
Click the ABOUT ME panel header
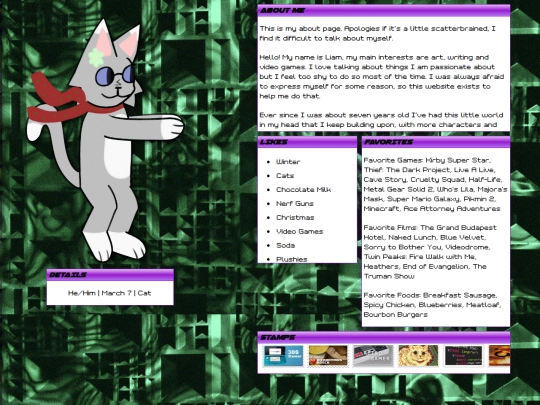tap(384, 10)
